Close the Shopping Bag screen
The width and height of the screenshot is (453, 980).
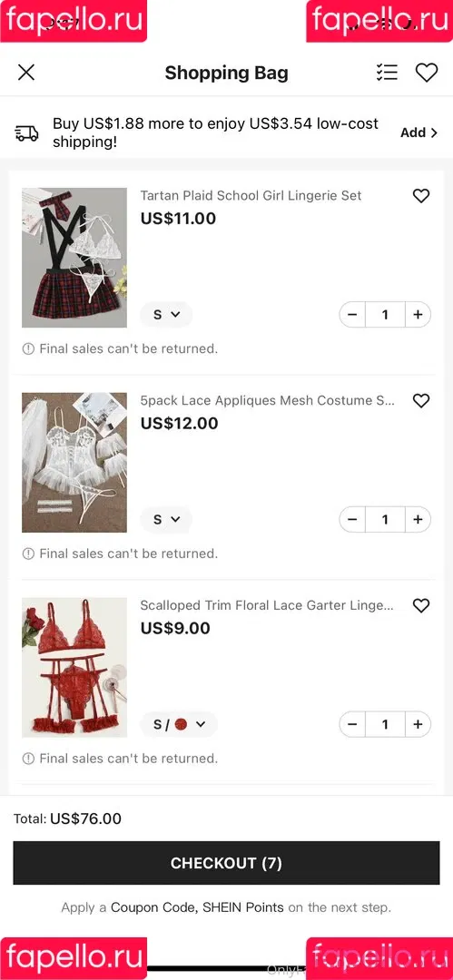tap(26, 73)
